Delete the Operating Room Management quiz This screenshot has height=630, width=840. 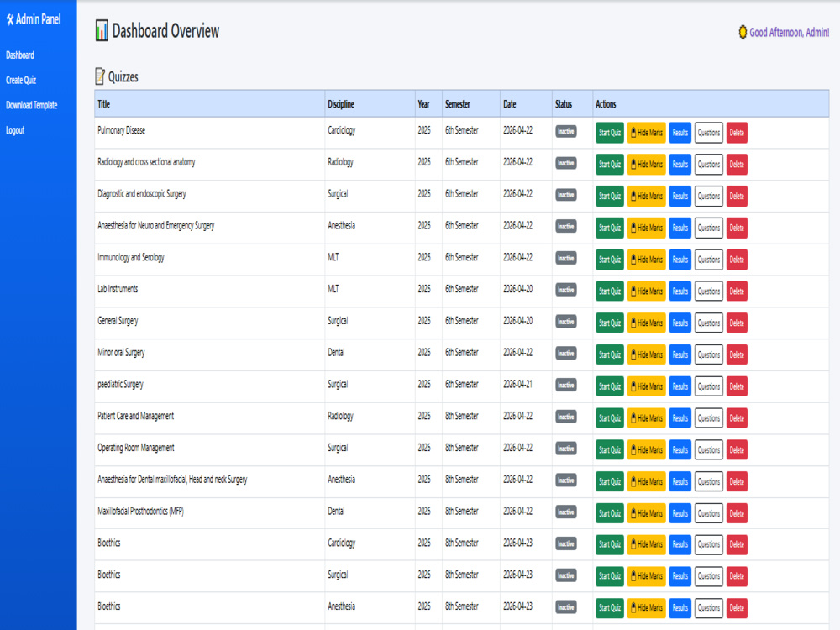coord(737,450)
